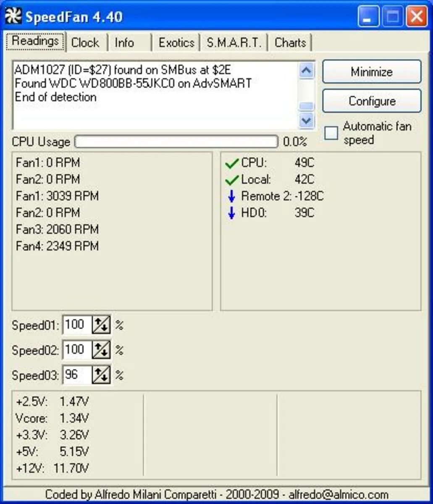Click the SpeedFan fan icon in title bar
The height and width of the screenshot is (504, 433).
[13, 17]
